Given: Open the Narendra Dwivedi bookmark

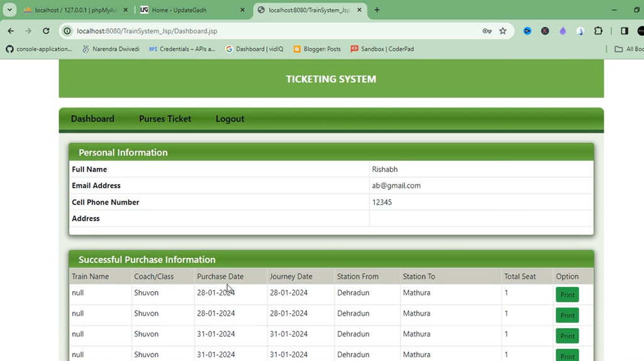Looking at the screenshot, I should 111,49.
